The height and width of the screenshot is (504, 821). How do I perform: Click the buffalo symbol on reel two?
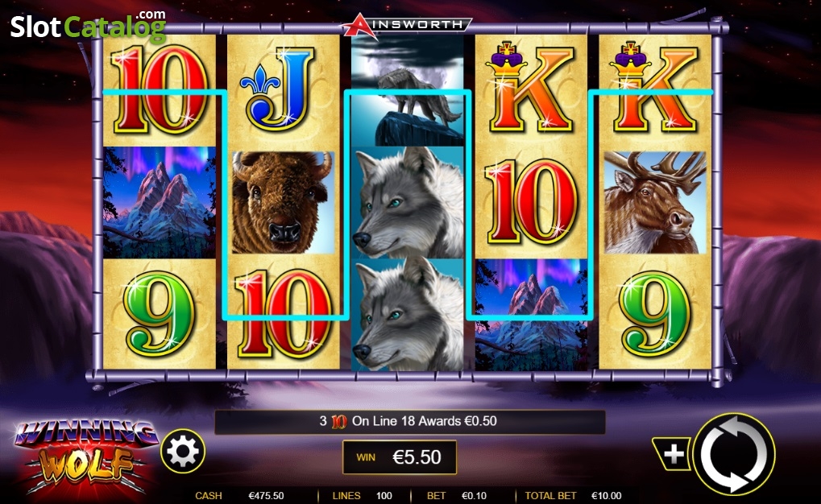pos(283,203)
